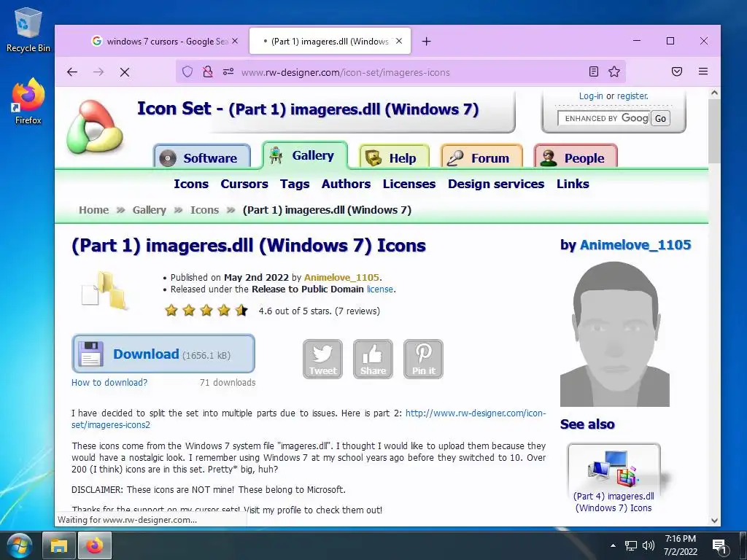Open the Help site tab

click(394, 157)
